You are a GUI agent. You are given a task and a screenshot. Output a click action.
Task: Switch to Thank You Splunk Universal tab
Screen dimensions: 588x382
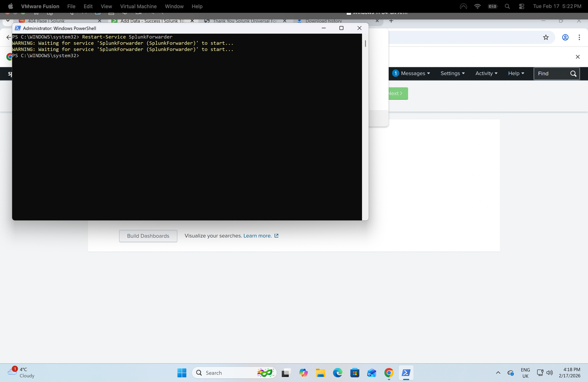click(x=245, y=21)
